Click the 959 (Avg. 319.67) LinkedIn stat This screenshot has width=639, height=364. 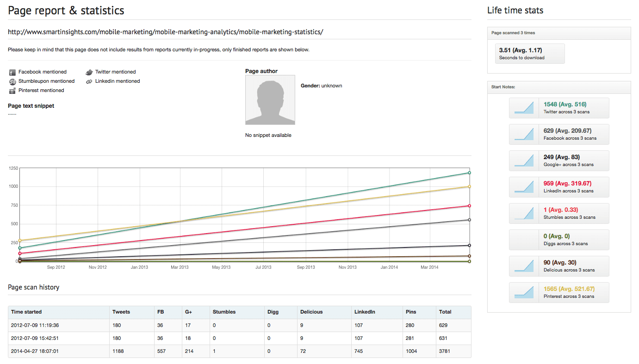pyautogui.click(x=567, y=184)
